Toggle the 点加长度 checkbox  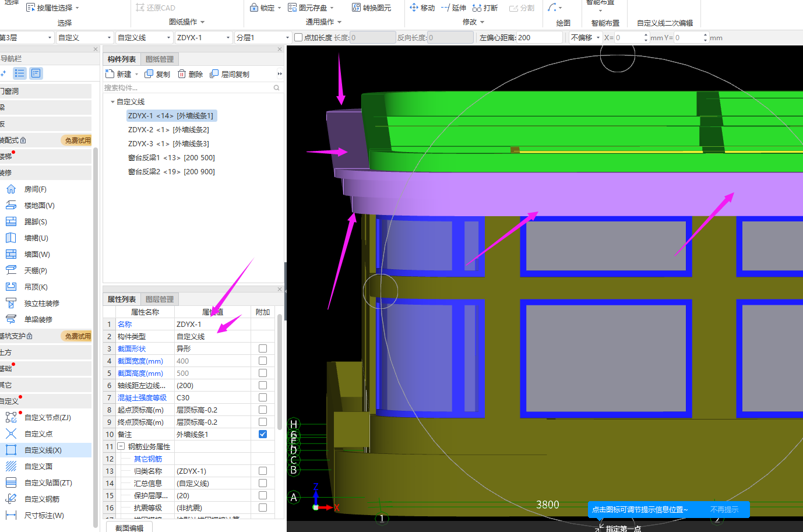pos(298,37)
